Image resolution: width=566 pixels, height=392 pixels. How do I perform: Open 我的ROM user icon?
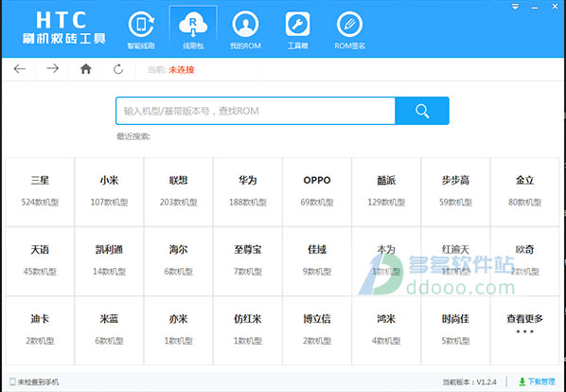(245, 29)
